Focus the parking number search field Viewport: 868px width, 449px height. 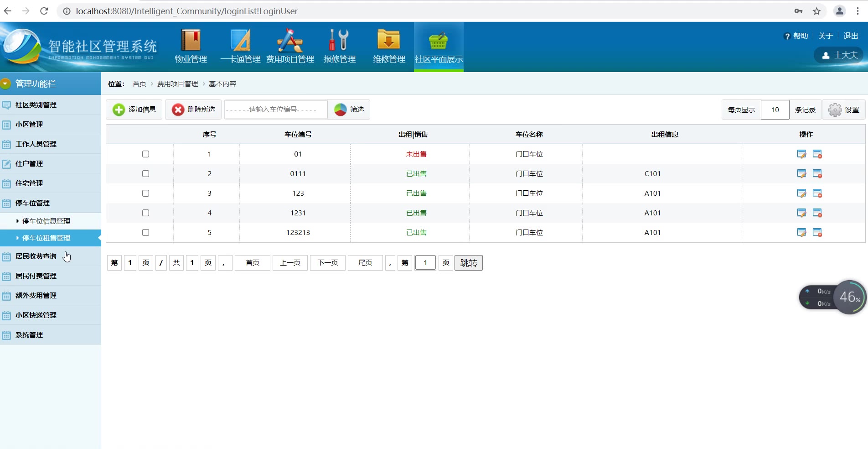[x=275, y=110]
